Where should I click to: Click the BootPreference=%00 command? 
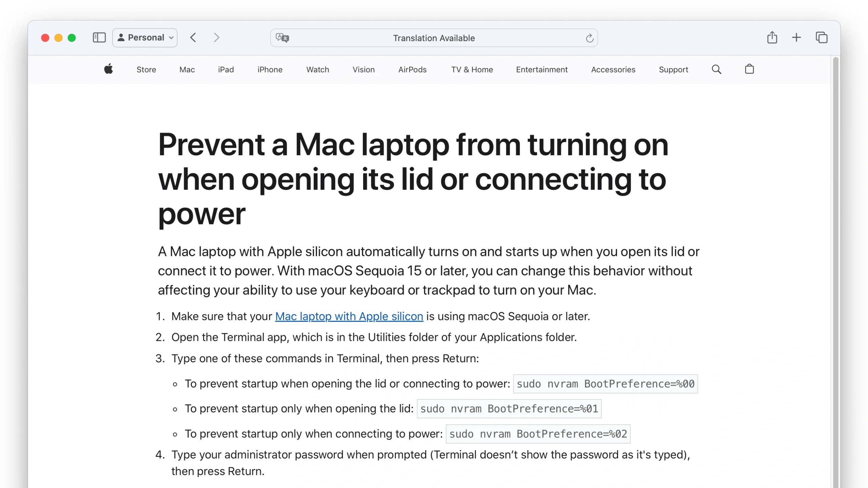click(606, 384)
